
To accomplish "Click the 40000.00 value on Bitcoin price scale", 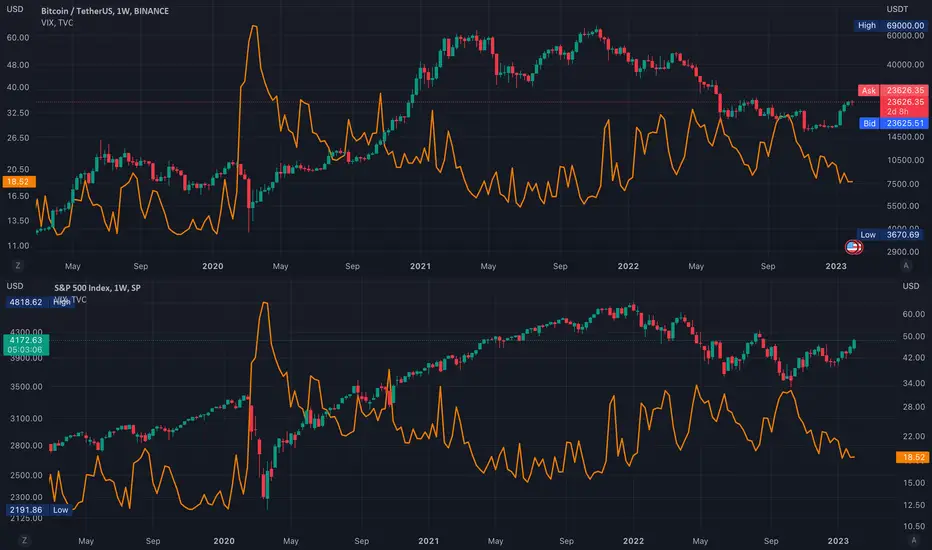I will click(x=905, y=65).
